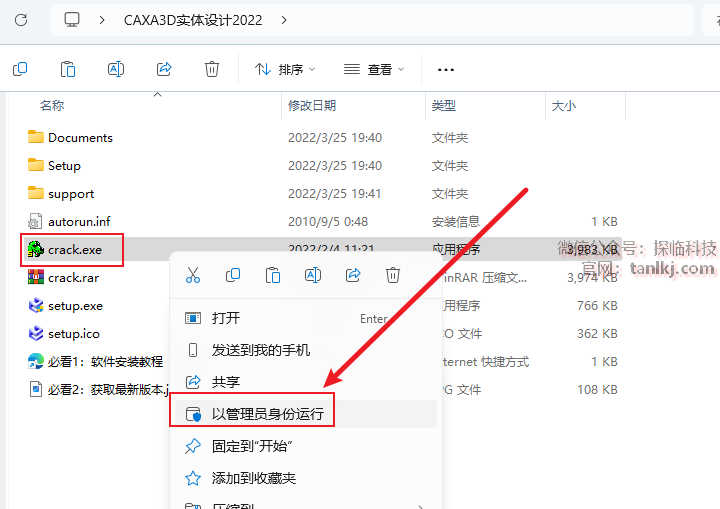The height and width of the screenshot is (509, 720).
Task: Choose 添加到收藏夹 in the context menu
Action: pyautogui.click(x=304, y=479)
